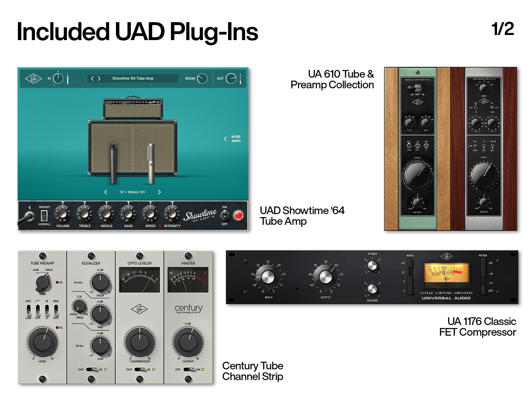Click the Opto Leveler gain reduction meter

tap(139, 280)
